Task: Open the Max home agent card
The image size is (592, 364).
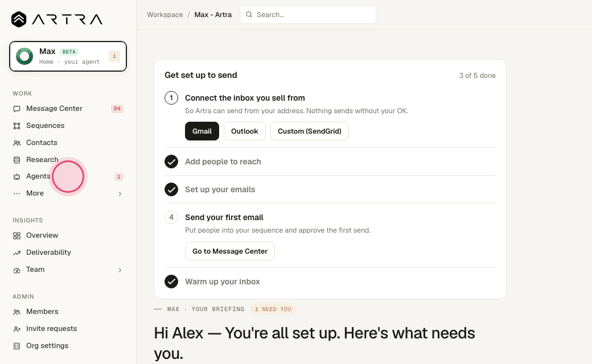Action: [x=68, y=56]
